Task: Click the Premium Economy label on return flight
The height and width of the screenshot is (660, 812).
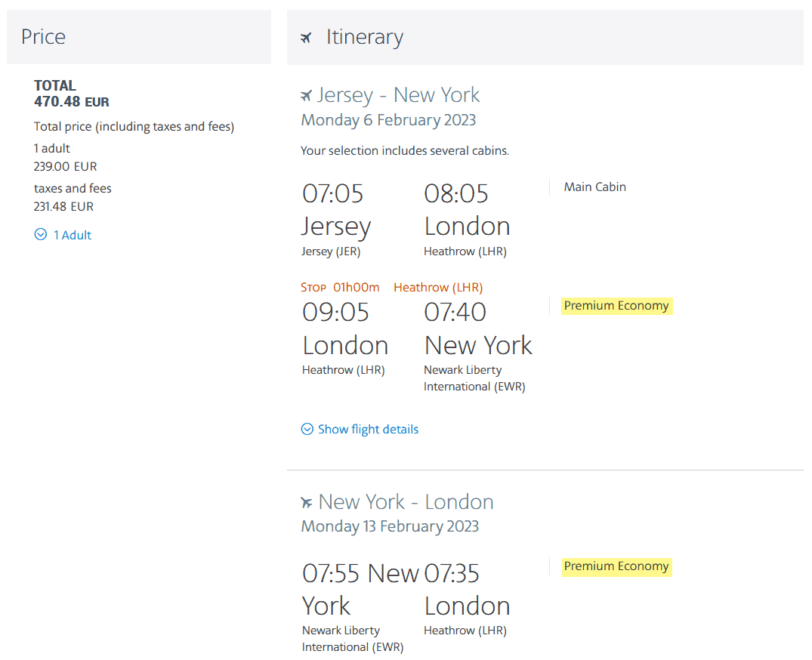Action: (x=616, y=566)
